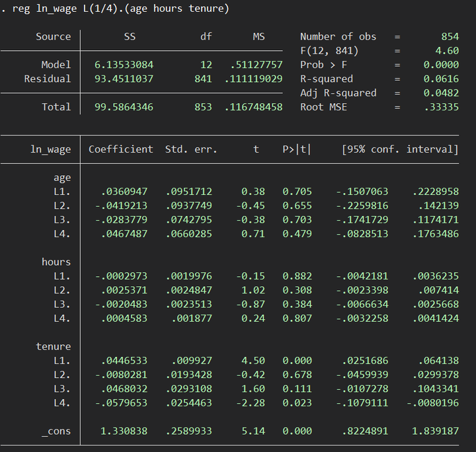Select hours L4 std. err. .001877
Screen dimensions: 476x452
pos(192,319)
